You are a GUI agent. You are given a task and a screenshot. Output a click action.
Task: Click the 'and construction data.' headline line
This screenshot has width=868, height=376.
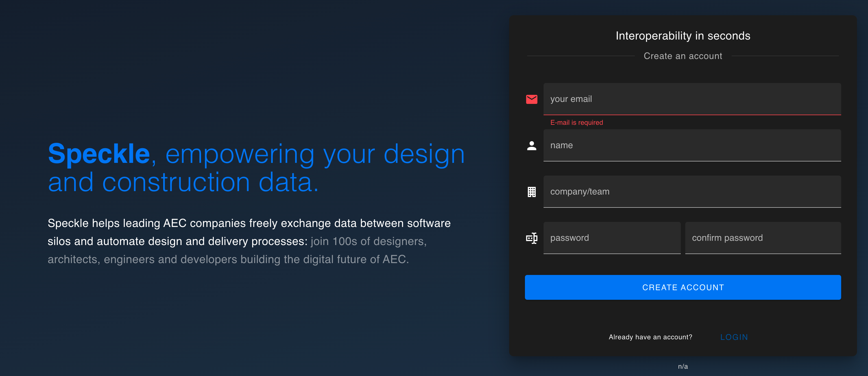pos(183,182)
